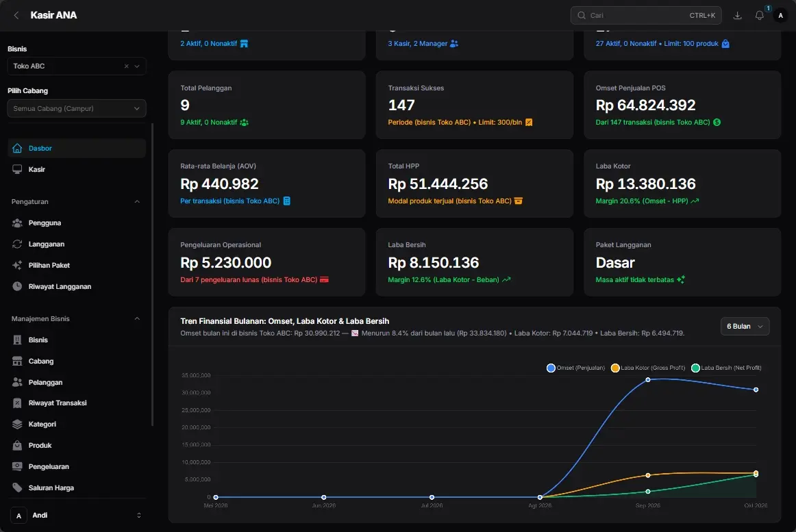Open the Cabang page

(x=77, y=362)
